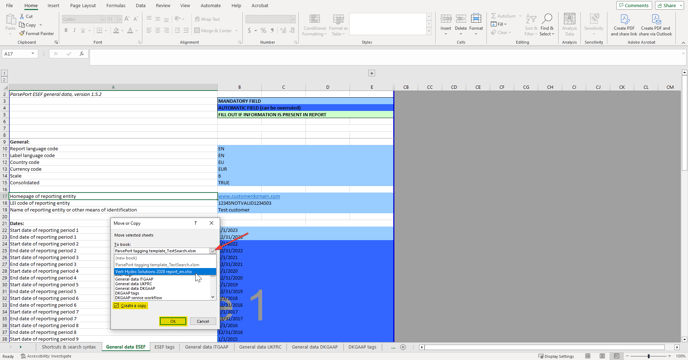688x360 pixels.
Task: Open the font name dropdown
Action: tap(104, 19)
